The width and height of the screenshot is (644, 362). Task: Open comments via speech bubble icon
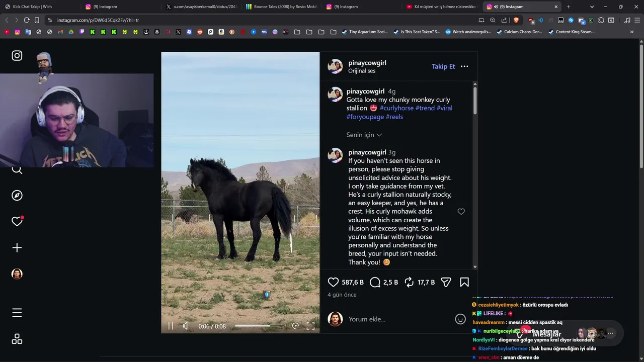(x=375, y=283)
